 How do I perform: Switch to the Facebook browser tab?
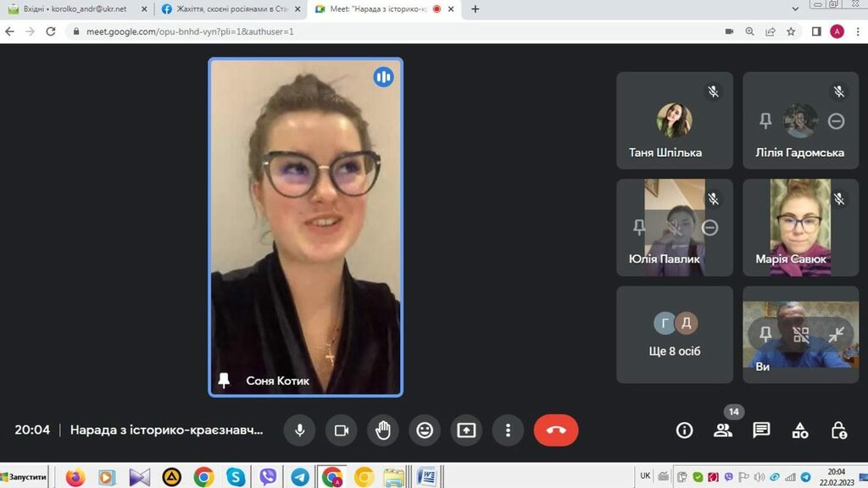[x=227, y=9]
